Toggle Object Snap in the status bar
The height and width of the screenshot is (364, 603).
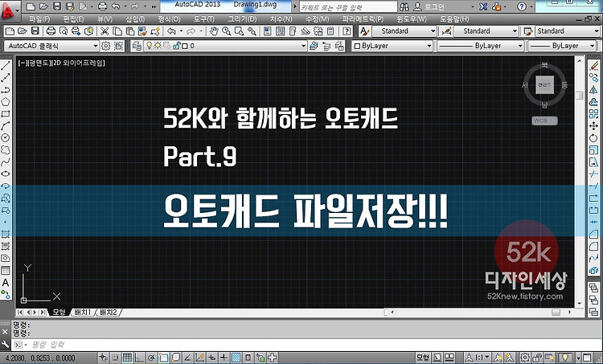point(163,358)
